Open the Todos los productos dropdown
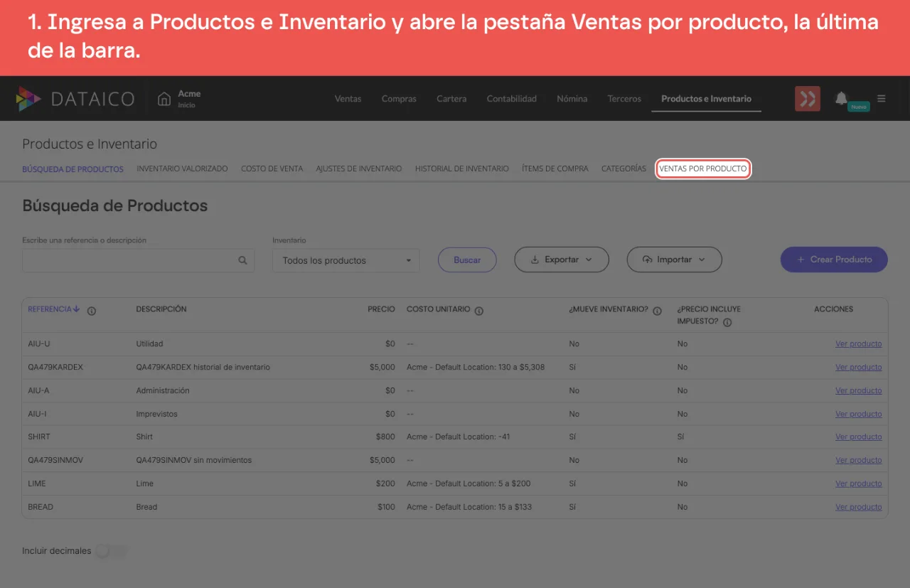Image resolution: width=910 pixels, height=588 pixels. 346,260
